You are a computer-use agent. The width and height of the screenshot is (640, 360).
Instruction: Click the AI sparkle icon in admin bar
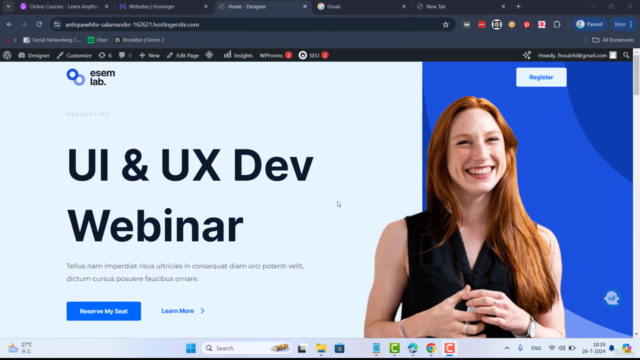tap(527, 55)
